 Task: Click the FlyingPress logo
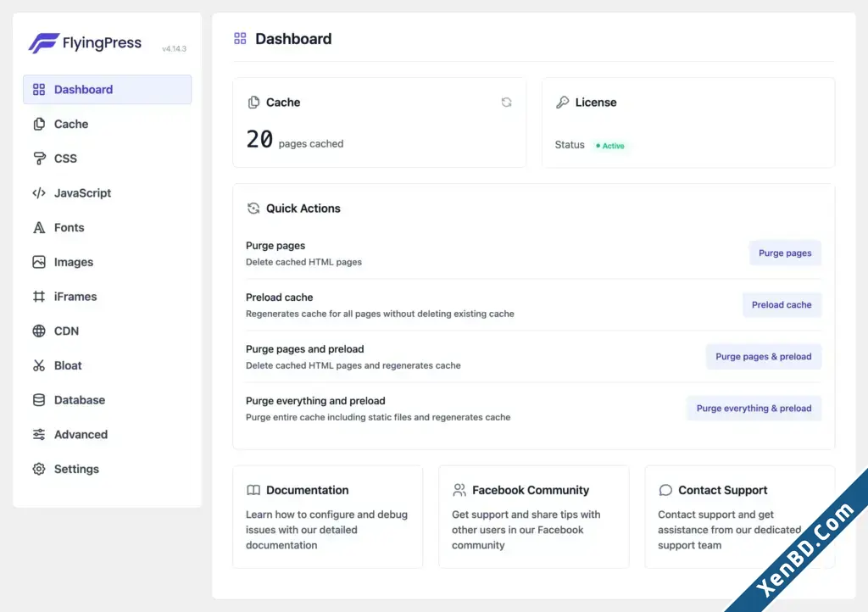[86, 43]
